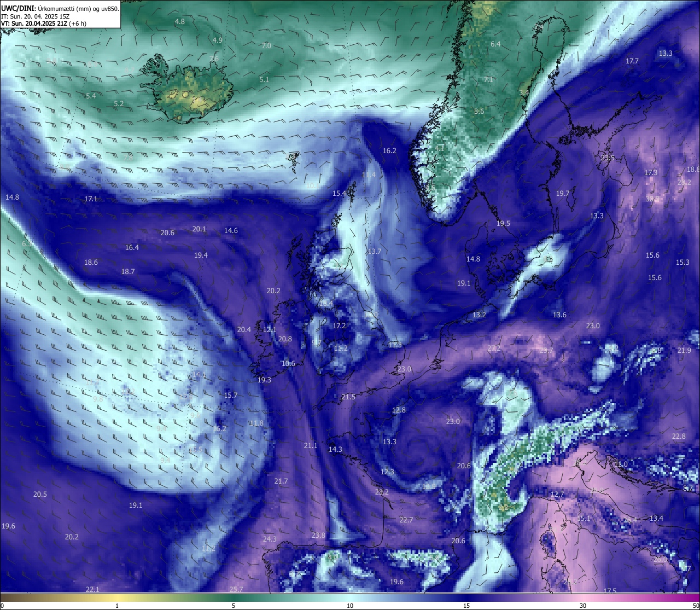Click the 6.4 value over Scandinavia
This screenshot has height=610, width=700.
coord(495,44)
